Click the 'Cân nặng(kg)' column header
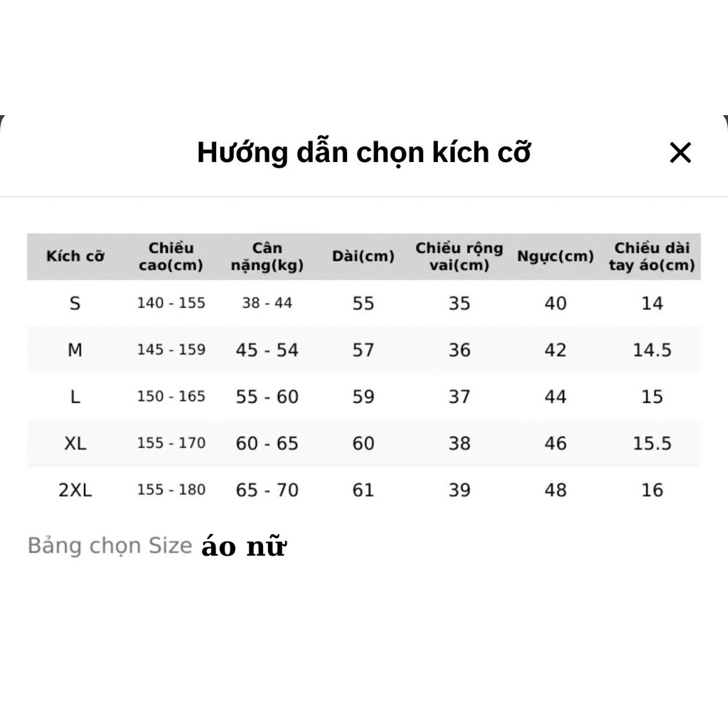Viewport: 728px width, 728px height. [267, 257]
